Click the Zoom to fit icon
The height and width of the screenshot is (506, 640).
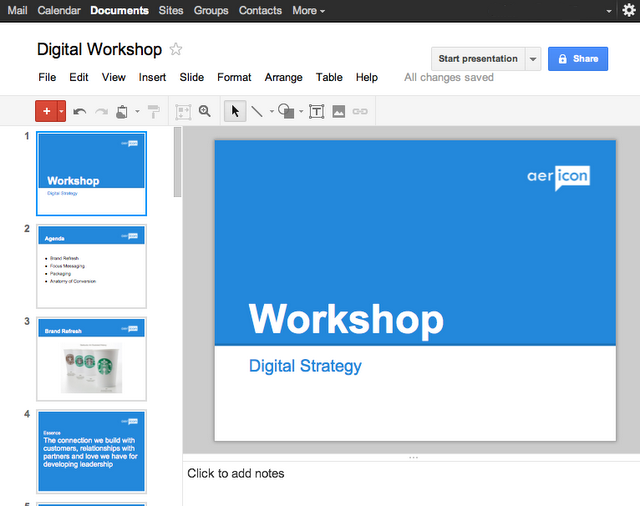(183, 111)
